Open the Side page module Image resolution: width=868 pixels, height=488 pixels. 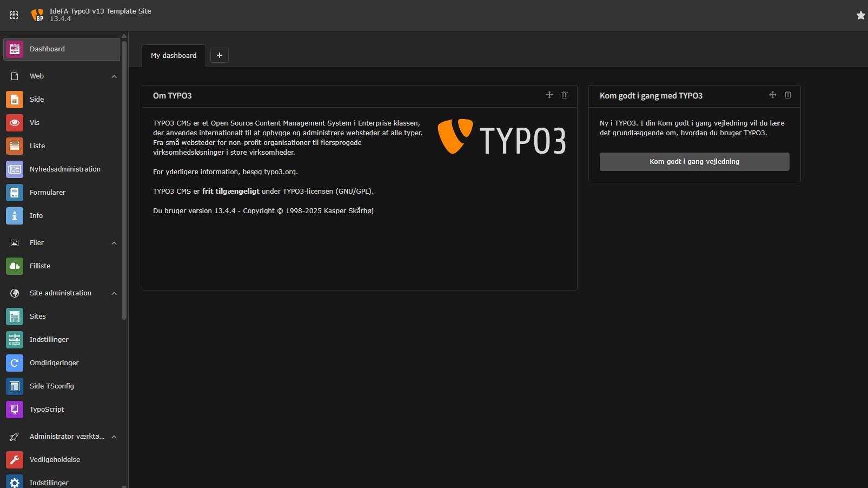coord(37,100)
